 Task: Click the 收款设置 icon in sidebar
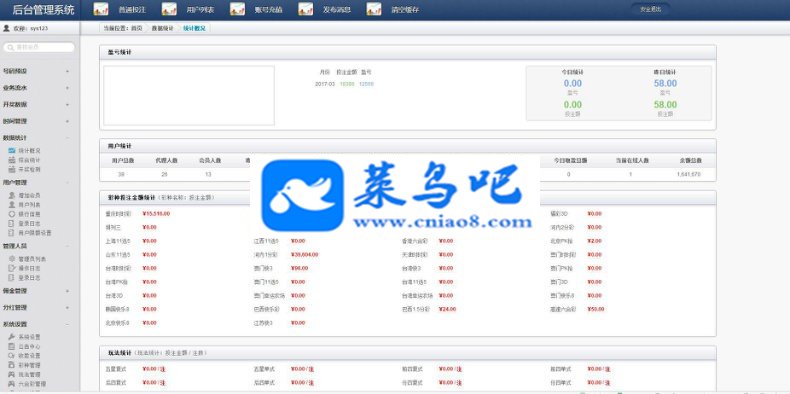click(x=12, y=355)
